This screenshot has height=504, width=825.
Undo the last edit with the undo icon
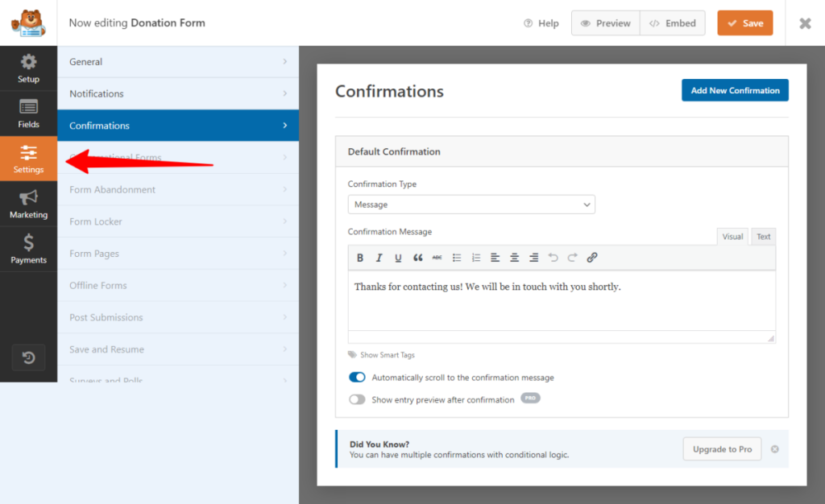coord(553,258)
